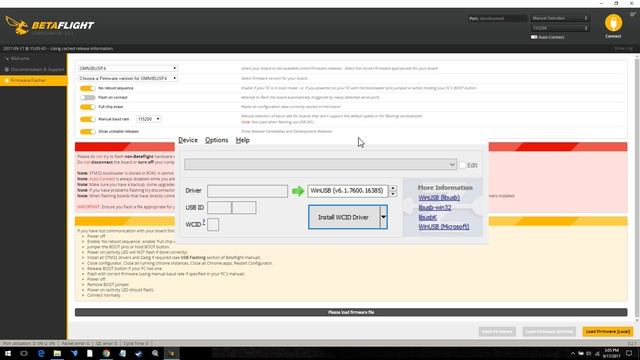
Task: Click the green arrow between driver fields
Action: coord(298,191)
